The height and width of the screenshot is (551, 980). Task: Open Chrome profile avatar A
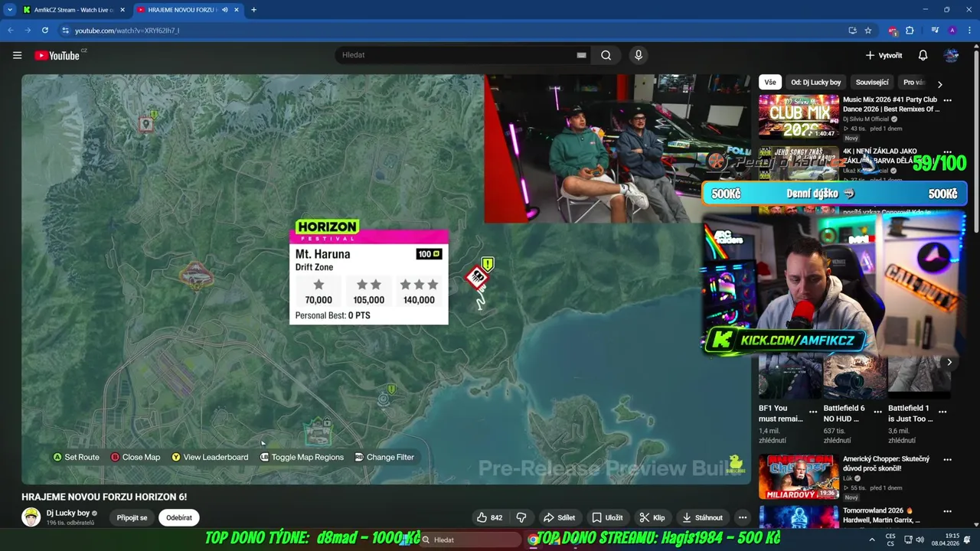(952, 31)
